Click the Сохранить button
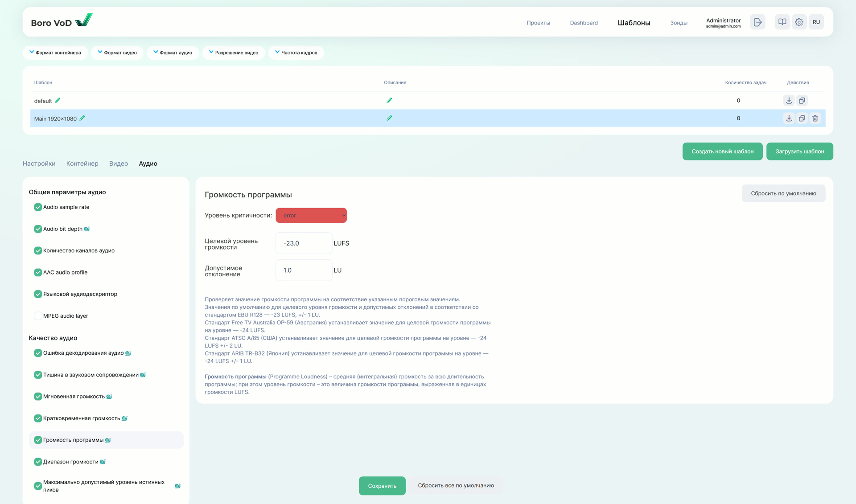The image size is (856, 504). pyautogui.click(x=382, y=486)
